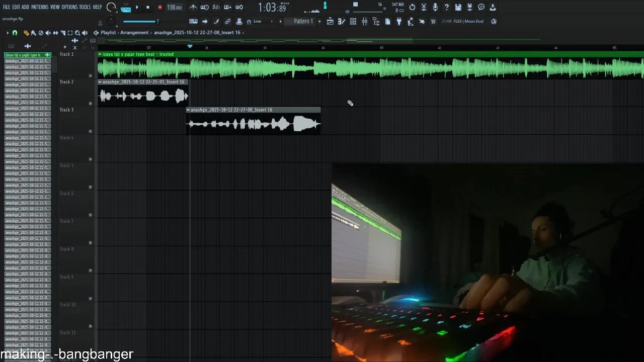Toggle the 3-2-1 recording countdown
644x362 pixels.
point(216,7)
